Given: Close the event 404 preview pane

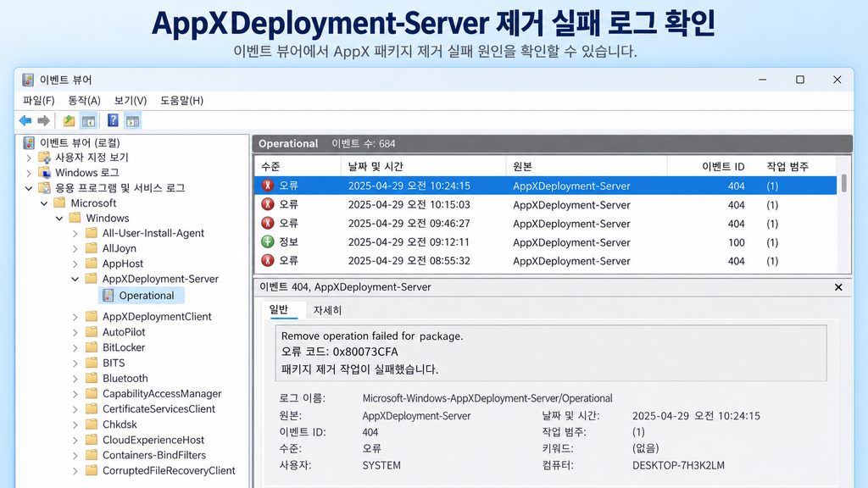Looking at the screenshot, I should [x=838, y=287].
